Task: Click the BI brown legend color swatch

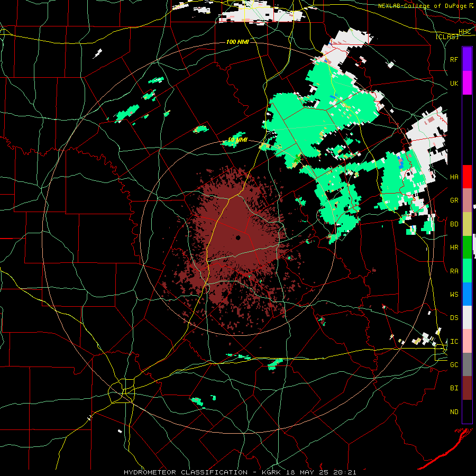Action: point(467,388)
